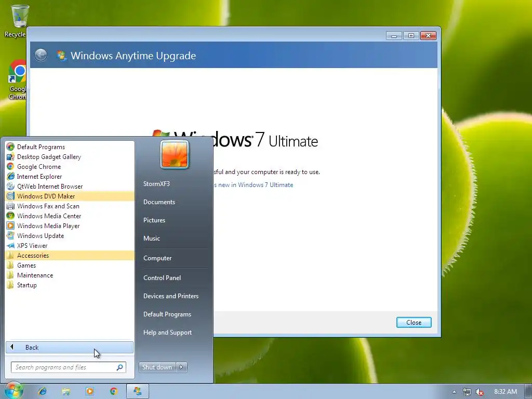Click the Google Chrome icon in Start menu list
Screen dimensions: 532x399
[10, 167]
